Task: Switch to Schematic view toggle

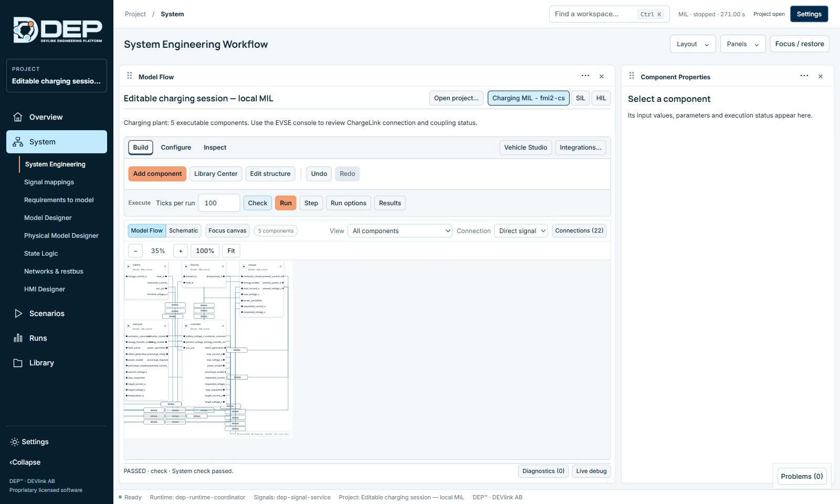Action: [x=184, y=230]
